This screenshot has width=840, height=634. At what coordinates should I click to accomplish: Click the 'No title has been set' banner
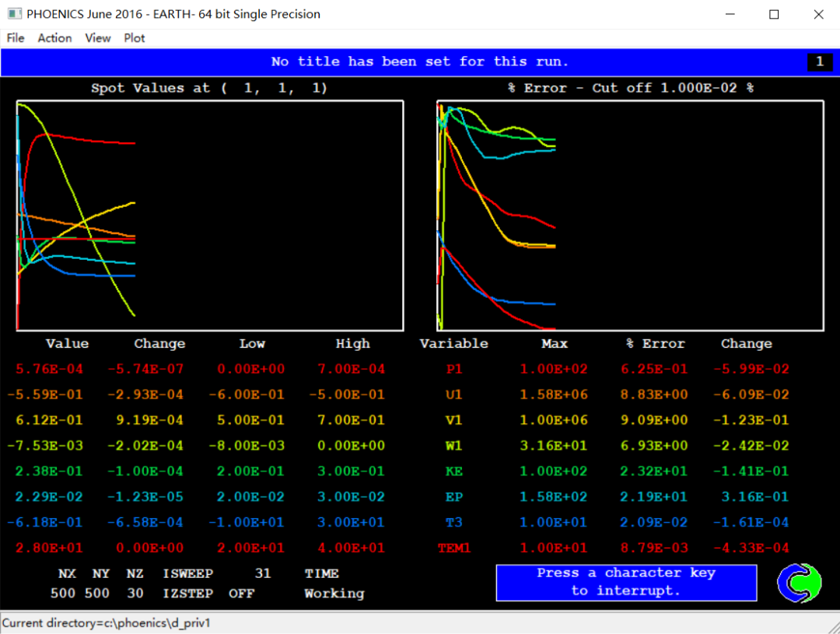419,61
